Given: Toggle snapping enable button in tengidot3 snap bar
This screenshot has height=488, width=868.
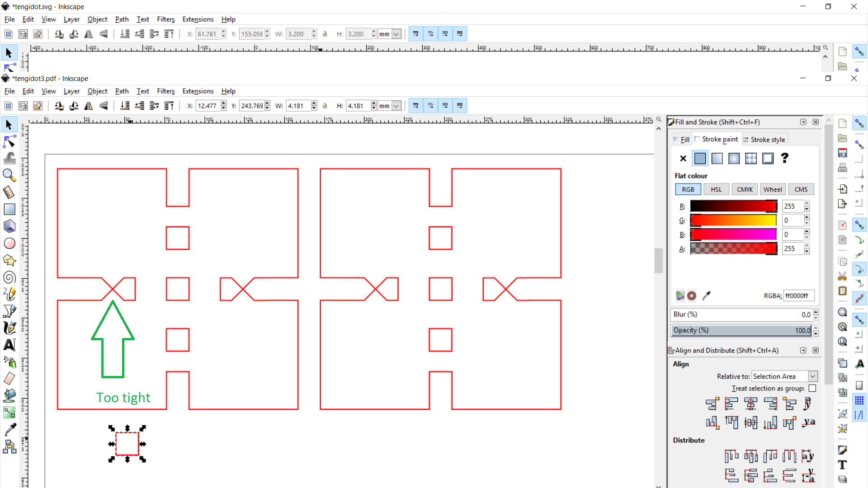Looking at the screenshot, I should [859, 123].
